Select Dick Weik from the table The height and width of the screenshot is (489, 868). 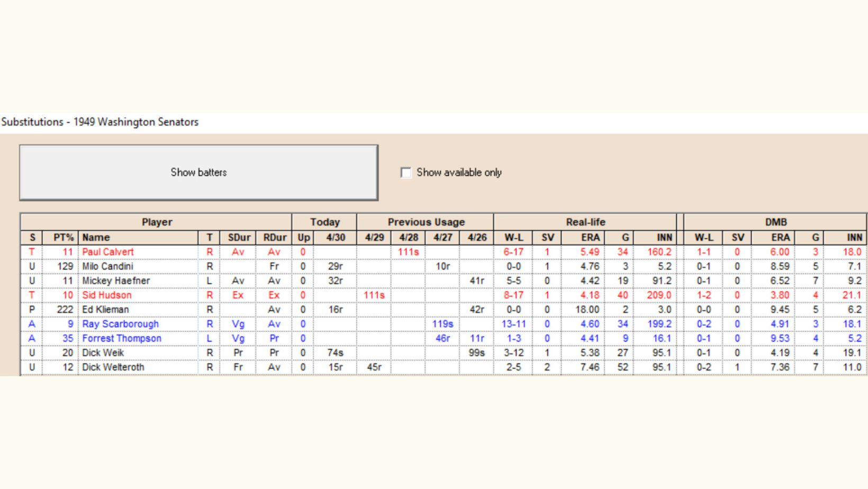103,352
